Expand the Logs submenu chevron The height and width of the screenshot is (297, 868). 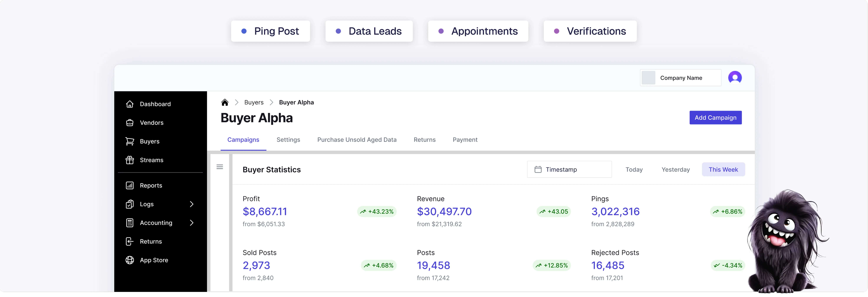[191, 204]
